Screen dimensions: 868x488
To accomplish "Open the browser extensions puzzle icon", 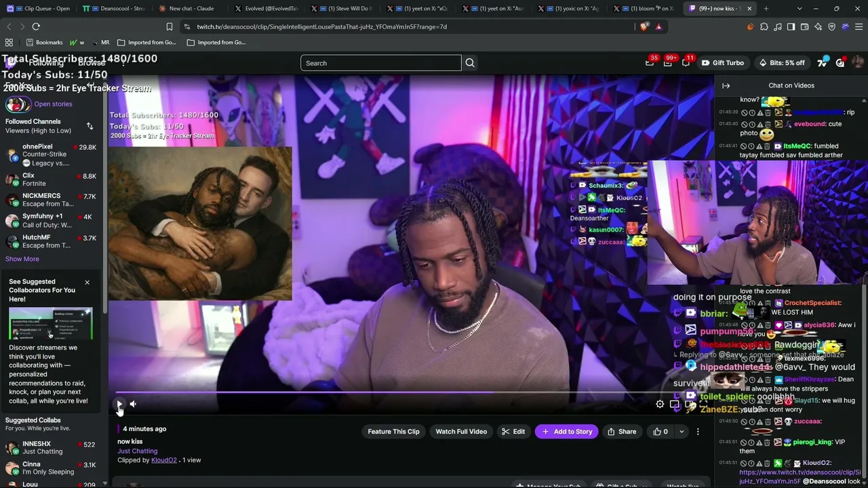I will tap(764, 26).
